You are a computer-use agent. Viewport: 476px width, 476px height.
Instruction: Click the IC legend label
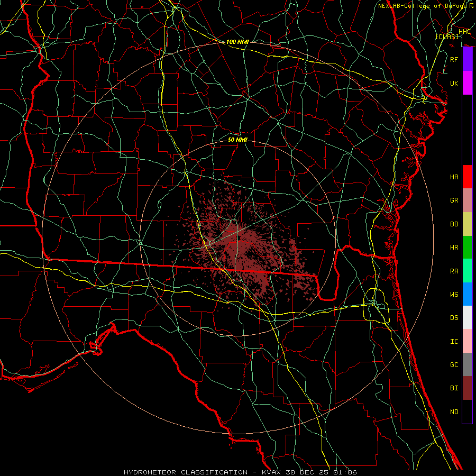[454, 342]
